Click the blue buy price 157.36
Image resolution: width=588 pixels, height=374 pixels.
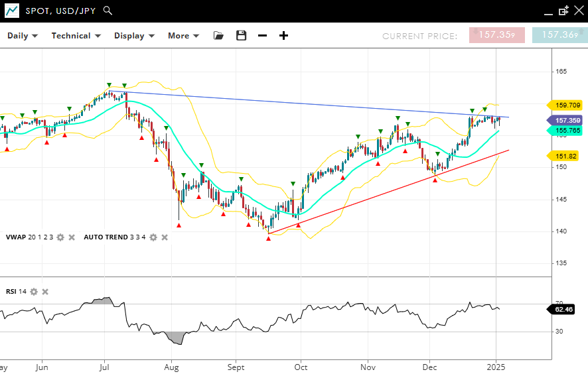coord(559,35)
